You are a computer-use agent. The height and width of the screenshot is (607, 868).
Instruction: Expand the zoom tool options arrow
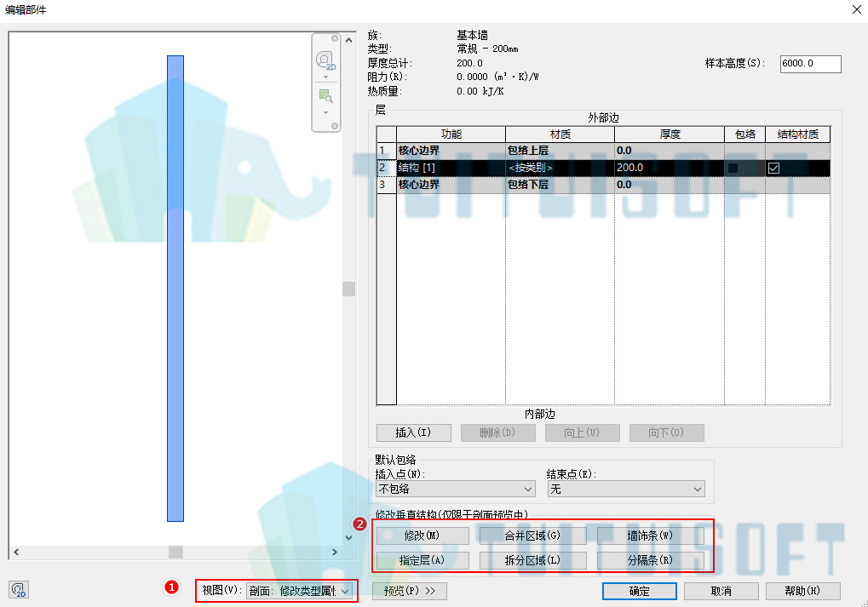point(325,113)
